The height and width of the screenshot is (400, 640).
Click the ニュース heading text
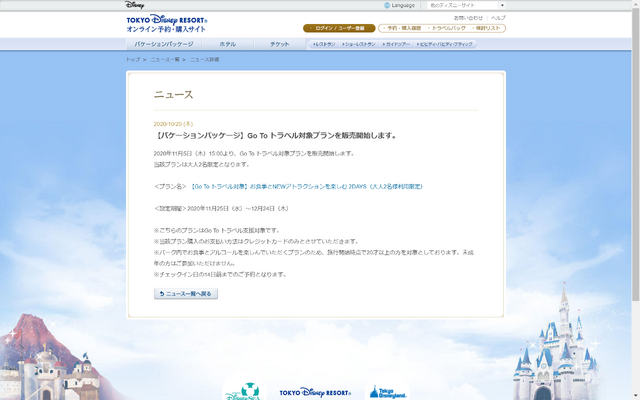[x=173, y=95]
